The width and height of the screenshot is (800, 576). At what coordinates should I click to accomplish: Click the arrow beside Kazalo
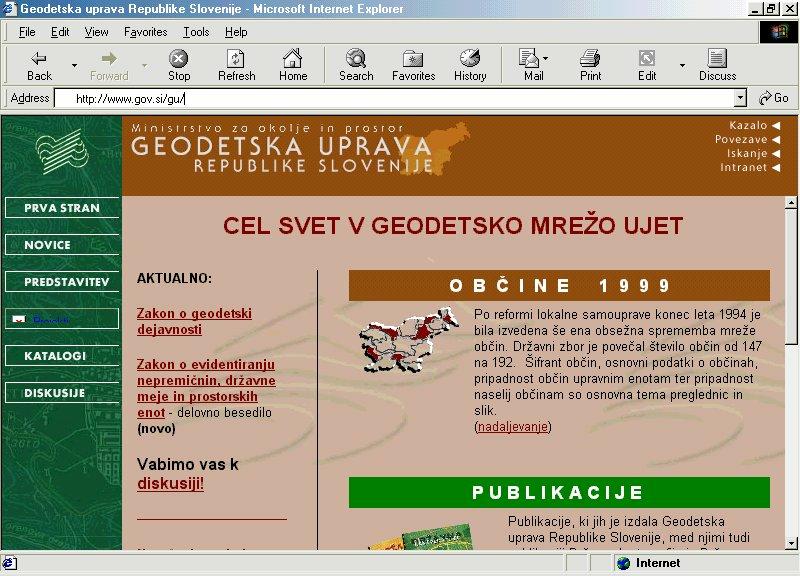pyautogui.click(x=776, y=126)
